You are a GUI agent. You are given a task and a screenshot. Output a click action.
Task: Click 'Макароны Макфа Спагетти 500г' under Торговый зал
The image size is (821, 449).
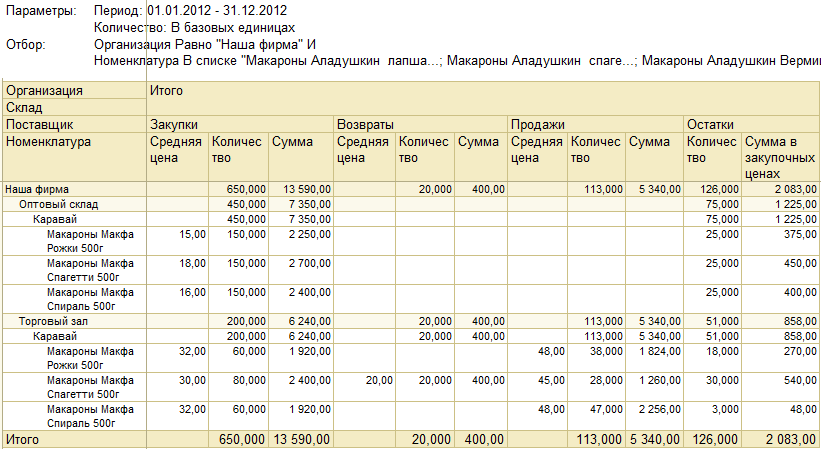[90, 387]
